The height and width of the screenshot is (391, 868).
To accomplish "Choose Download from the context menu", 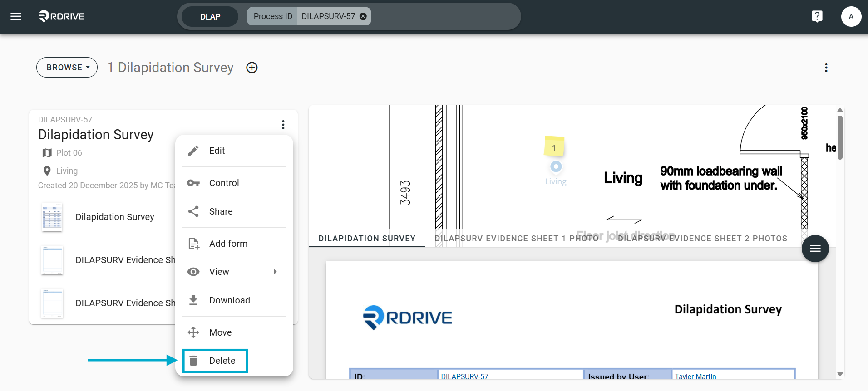I will click(x=234, y=300).
